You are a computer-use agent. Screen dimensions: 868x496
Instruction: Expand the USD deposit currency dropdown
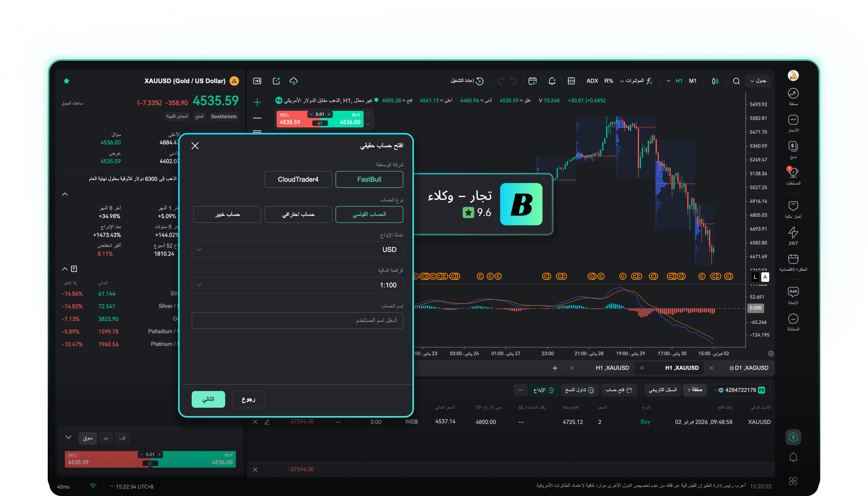pyautogui.click(x=297, y=249)
